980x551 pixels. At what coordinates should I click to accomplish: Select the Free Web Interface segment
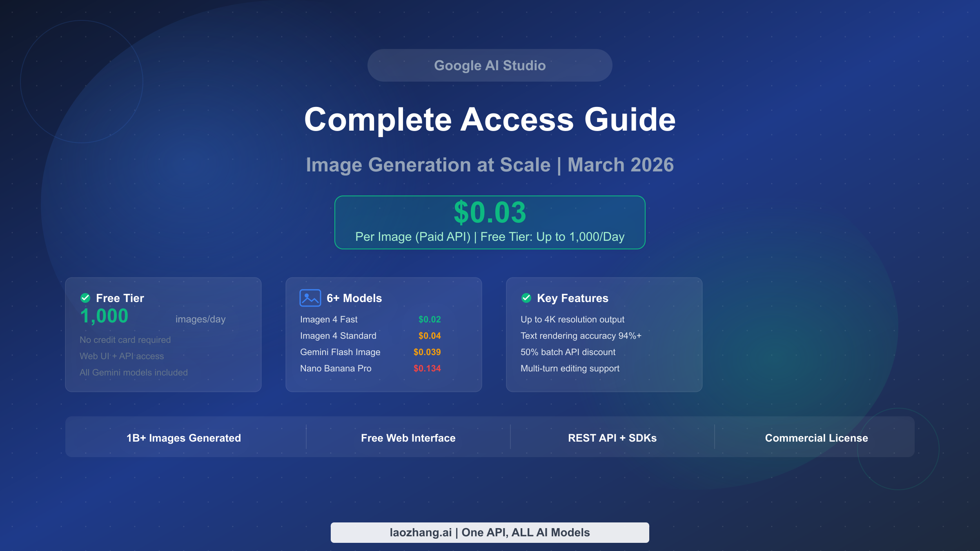408,438
